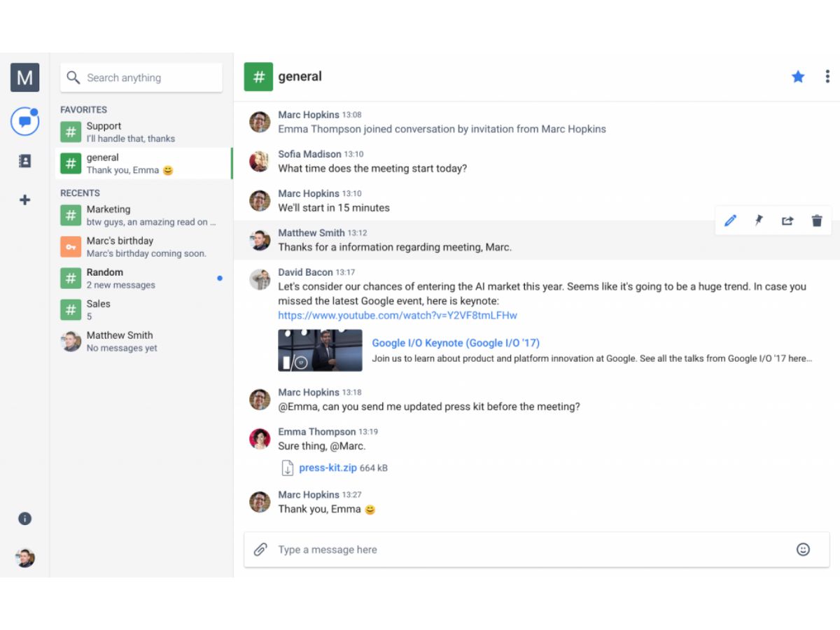Open the YouTube link in David's message
840x630 pixels.
(x=398, y=316)
